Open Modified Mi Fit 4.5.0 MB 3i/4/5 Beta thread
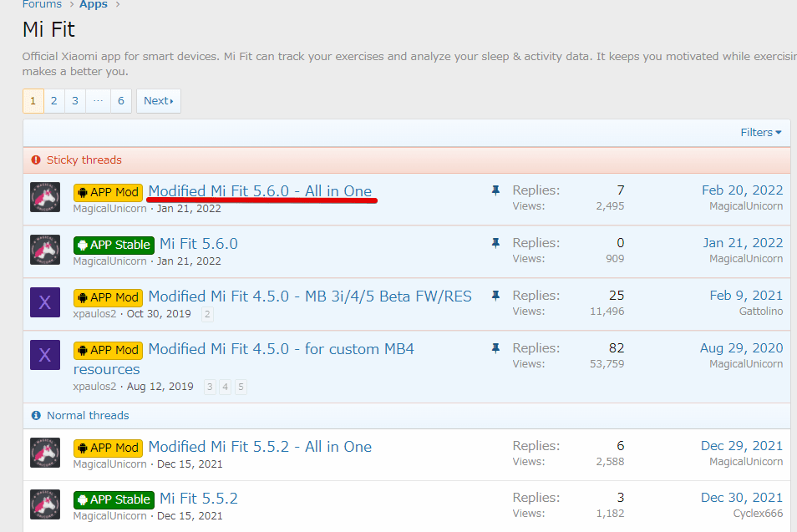This screenshot has width=797, height=532. pyautogui.click(x=309, y=296)
